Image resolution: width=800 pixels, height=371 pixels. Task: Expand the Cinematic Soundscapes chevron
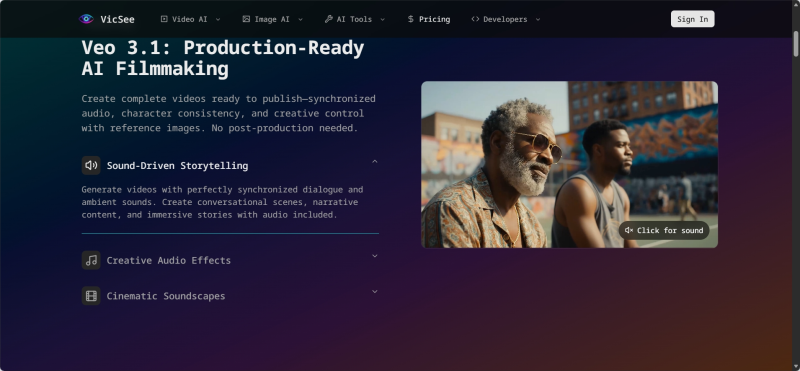(x=374, y=291)
